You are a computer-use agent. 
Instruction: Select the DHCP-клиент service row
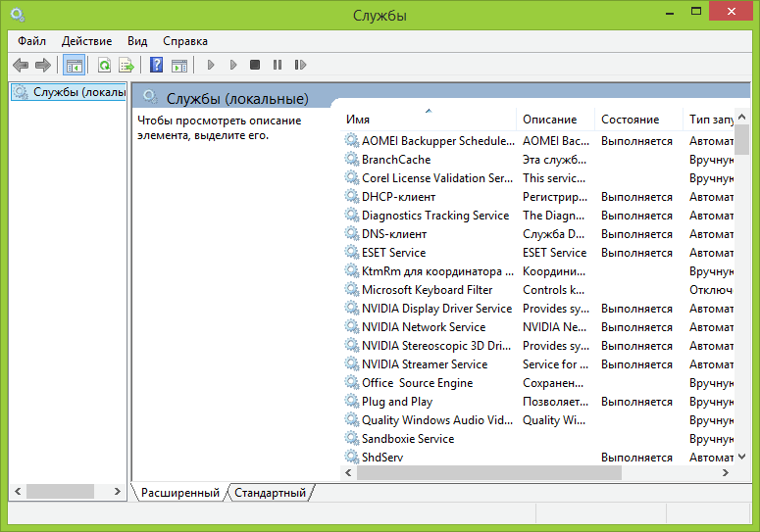397,197
